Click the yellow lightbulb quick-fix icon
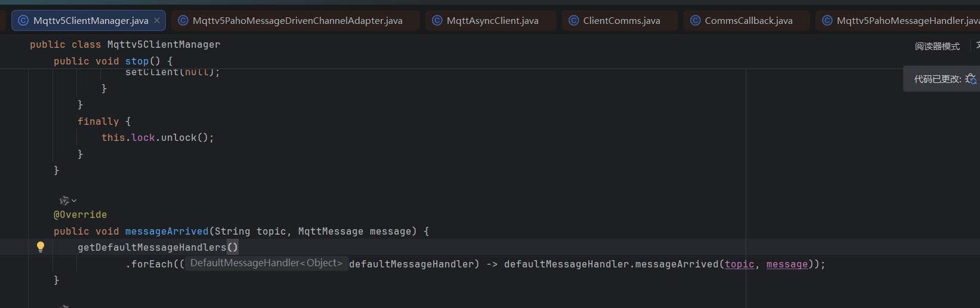980x308 pixels. tap(41, 247)
